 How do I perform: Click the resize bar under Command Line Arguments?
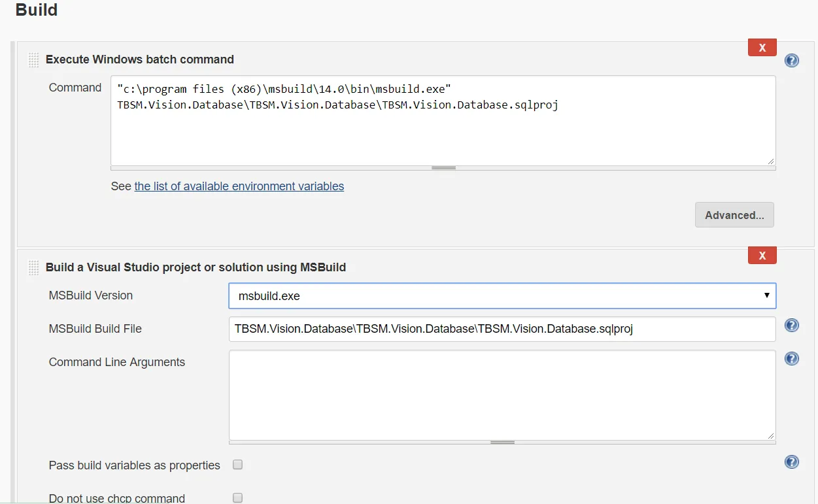[x=502, y=443]
